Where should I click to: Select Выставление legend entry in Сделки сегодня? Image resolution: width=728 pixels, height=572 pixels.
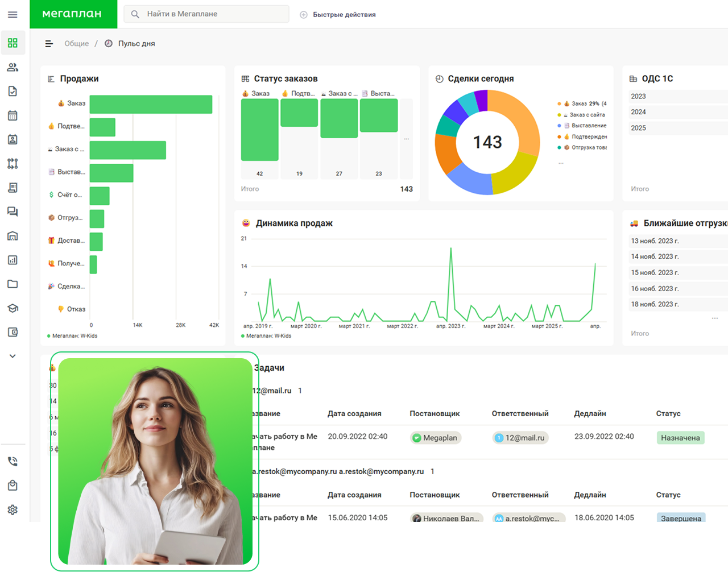coord(582,126)
